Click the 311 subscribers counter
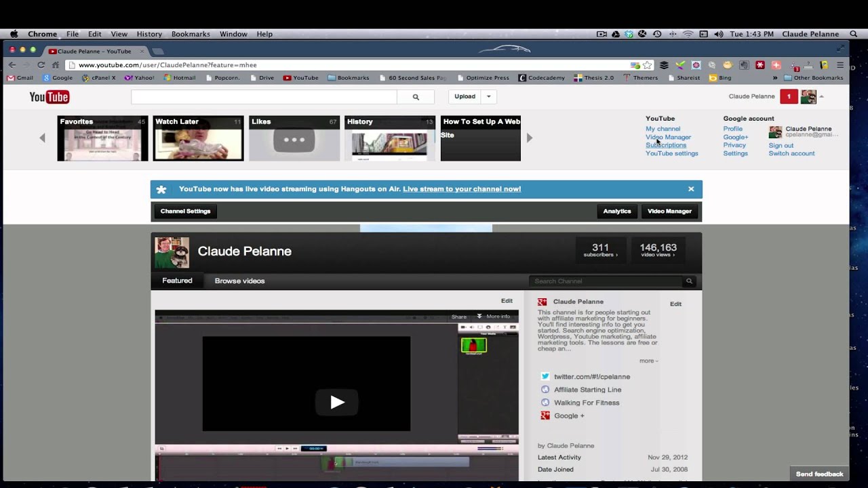Screen dimensions: 868x488 pos(601,250)
